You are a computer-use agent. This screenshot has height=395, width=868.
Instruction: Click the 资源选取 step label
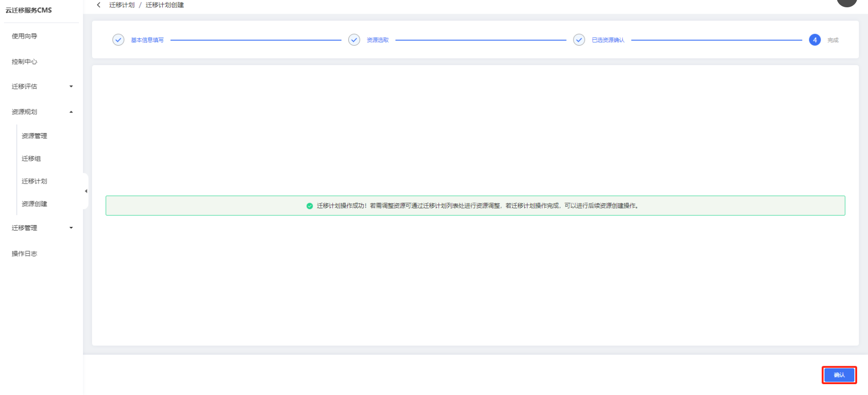[378, 40]
